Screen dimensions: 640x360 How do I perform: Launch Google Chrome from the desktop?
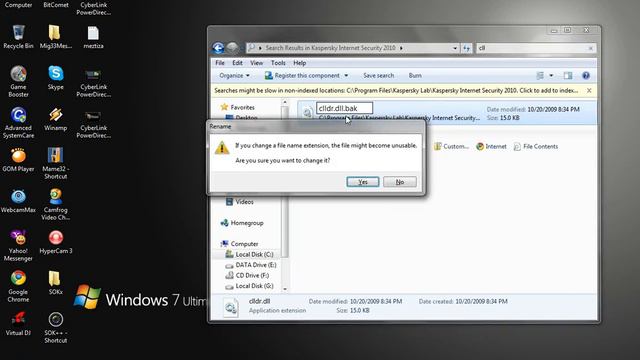(18, 287)
